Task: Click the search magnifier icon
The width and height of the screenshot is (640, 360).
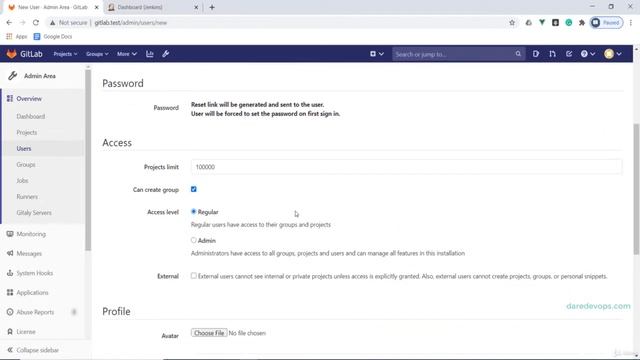Action: pyautogui.click(x=518, y=54)
